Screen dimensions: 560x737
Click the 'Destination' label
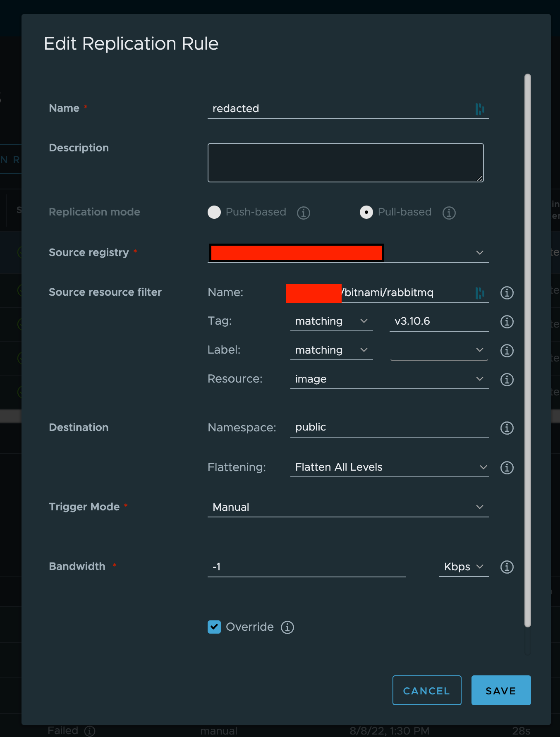coord(79,427)
